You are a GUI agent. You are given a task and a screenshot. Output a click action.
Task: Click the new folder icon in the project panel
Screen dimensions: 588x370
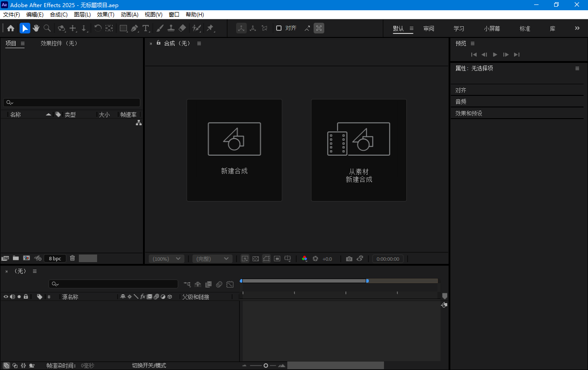[16, 258]
